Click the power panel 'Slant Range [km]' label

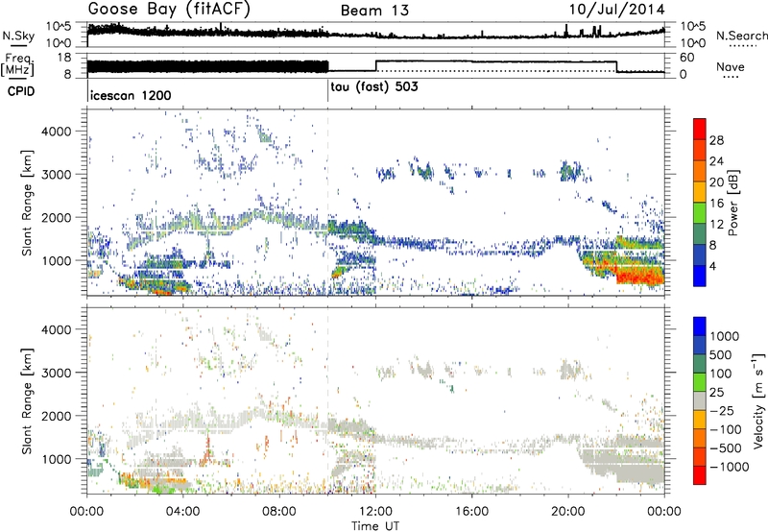[x=27, y=203]
